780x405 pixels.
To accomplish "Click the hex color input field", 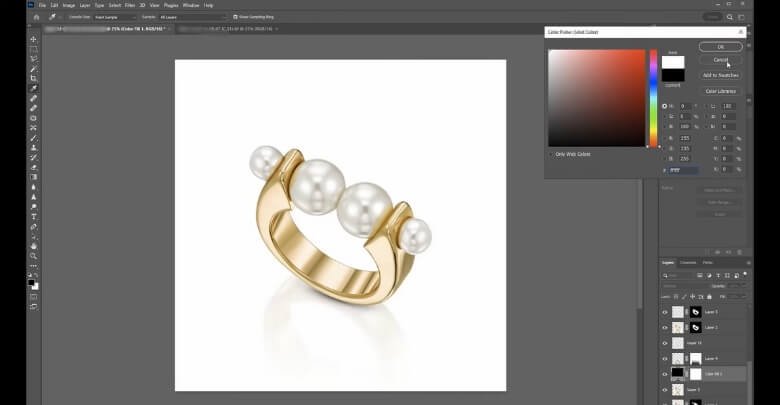I will pos(683,170).
